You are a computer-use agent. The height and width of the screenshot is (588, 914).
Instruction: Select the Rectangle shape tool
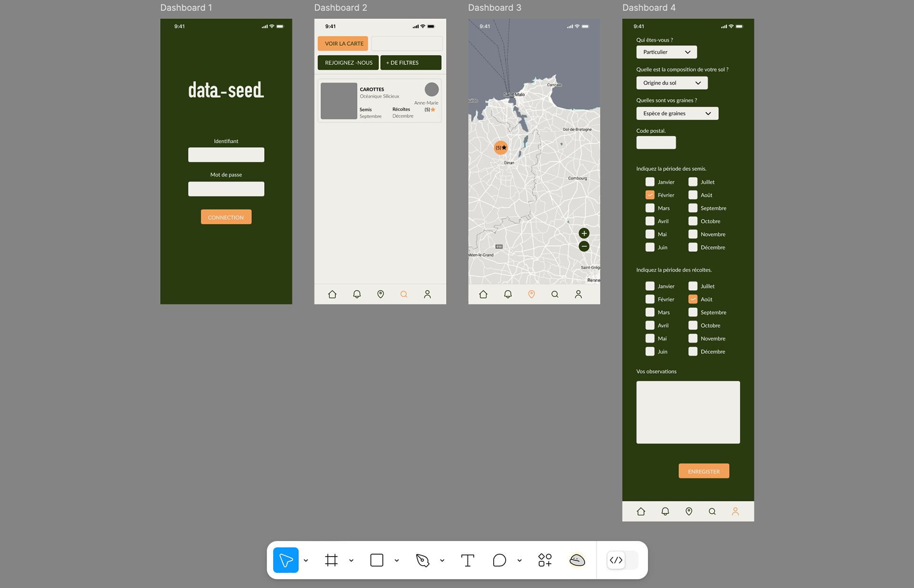click(377, 560)
